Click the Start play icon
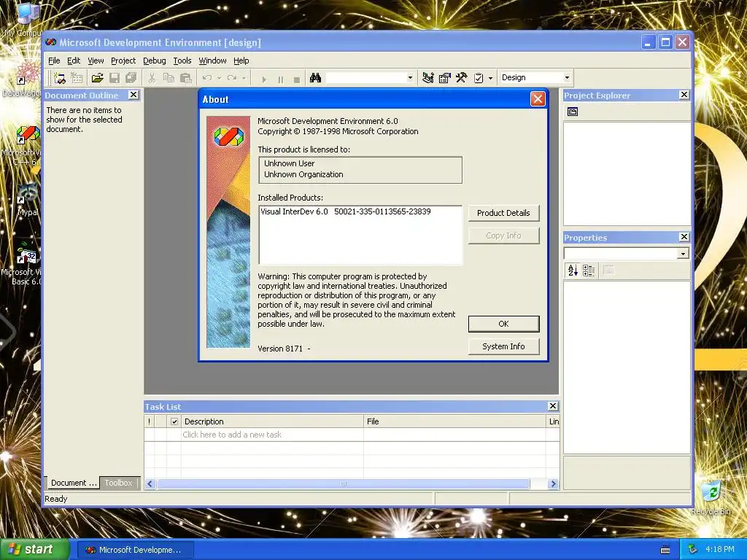Screen dimensions: 747x560 point(264,79)
